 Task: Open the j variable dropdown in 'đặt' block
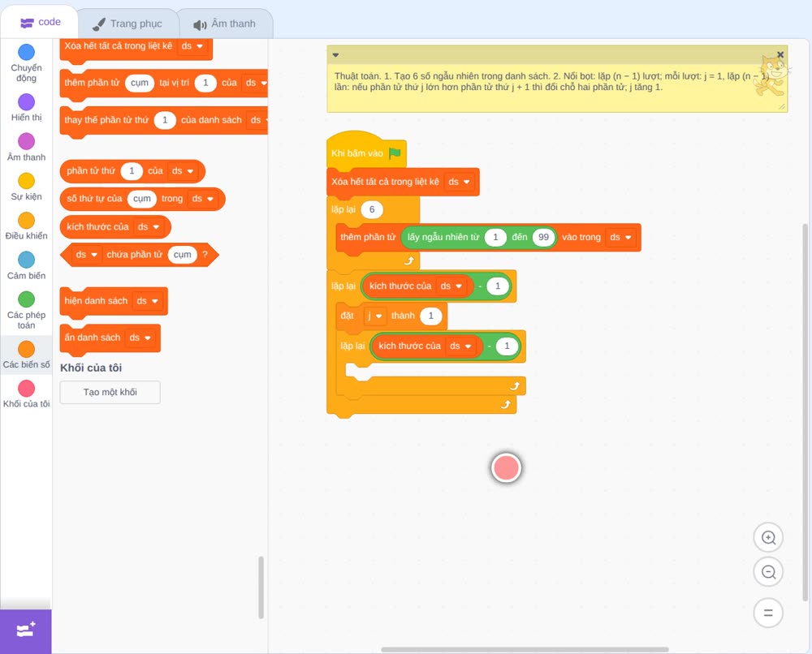pos(374,316)
